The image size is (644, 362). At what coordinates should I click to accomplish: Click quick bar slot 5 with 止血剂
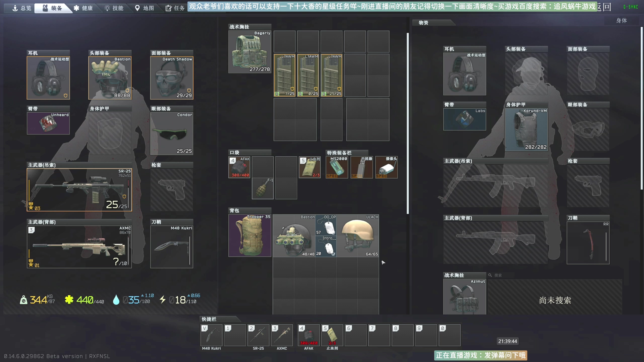pos(332,335)
